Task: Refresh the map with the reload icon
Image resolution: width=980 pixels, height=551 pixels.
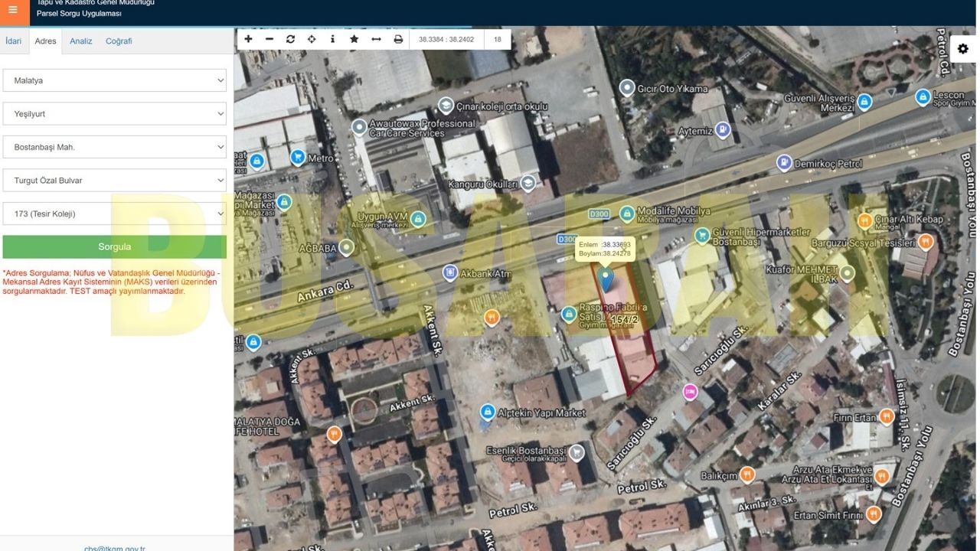Action: coord(291,39)
